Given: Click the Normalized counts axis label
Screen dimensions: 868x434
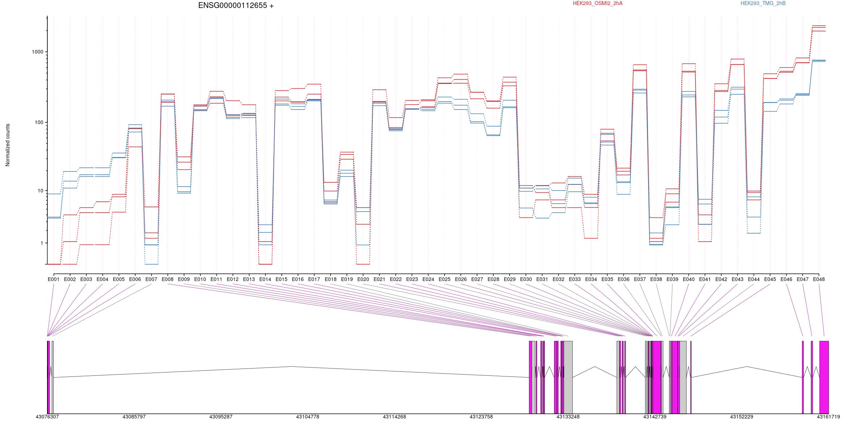Looking at the screenshot, I should tap(8, 145).
